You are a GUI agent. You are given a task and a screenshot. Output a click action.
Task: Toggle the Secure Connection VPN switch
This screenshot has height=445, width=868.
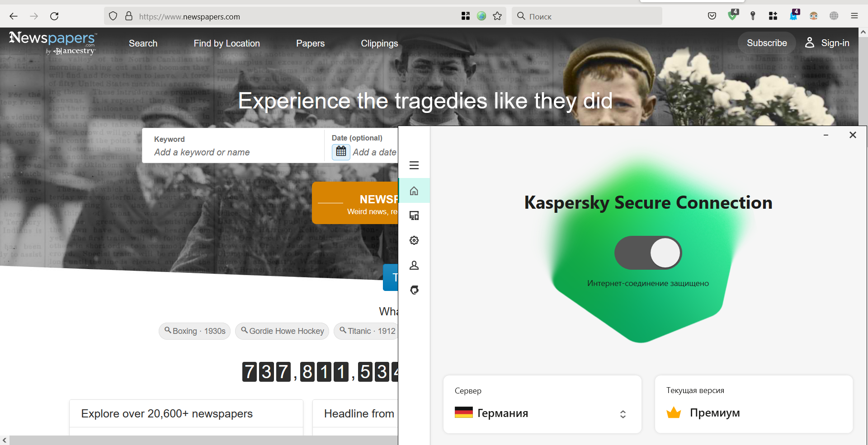pyautogui.click(x=648, y=253)
